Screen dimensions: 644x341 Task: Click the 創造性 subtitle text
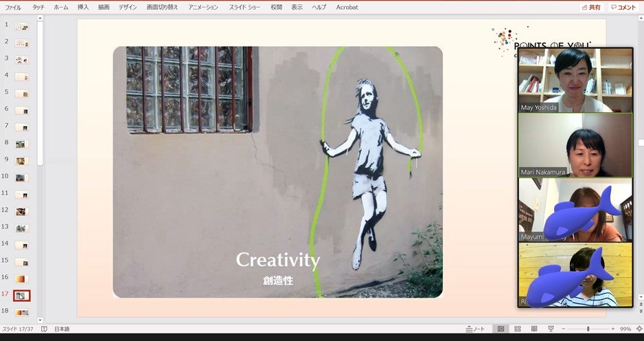click(278, 280)
